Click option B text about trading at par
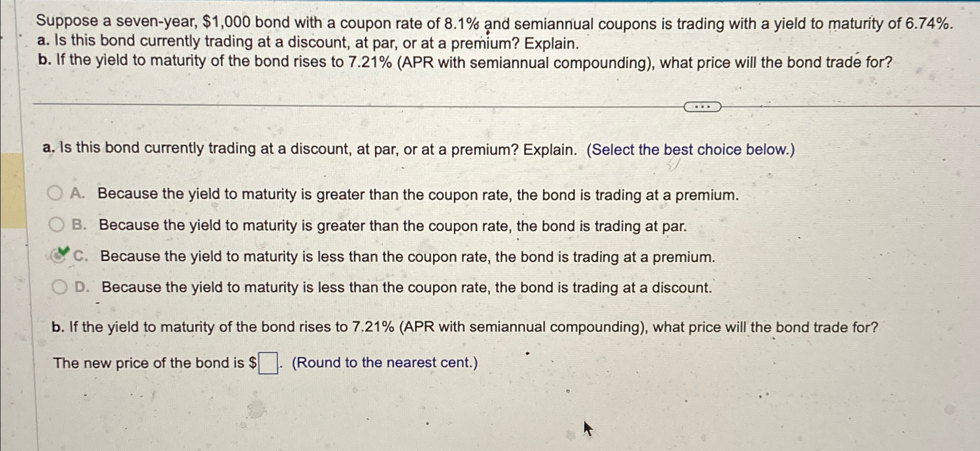Image resolution: width=980 pixels, height=451 pixels. coord(393,225)
